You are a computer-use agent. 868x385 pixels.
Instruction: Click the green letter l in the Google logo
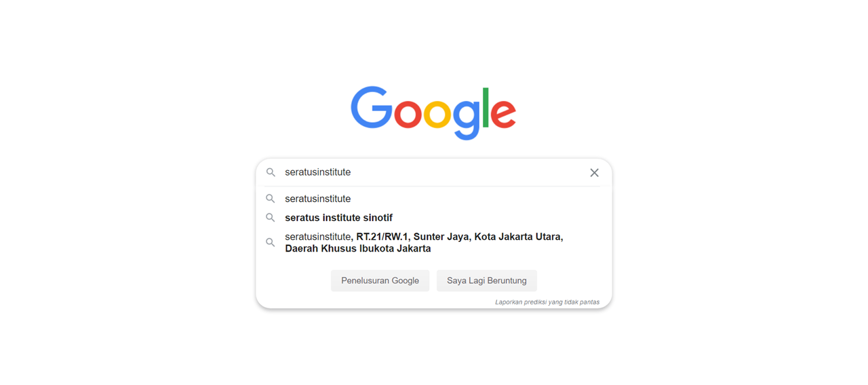tap(486, 107)
